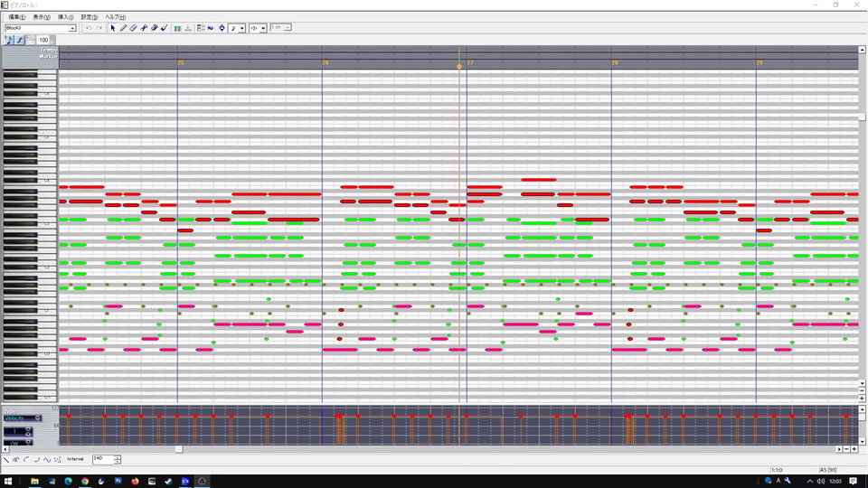The height and width of the screenshot is (488, 868).
Task: Open the 表示(V) menu
Action: pos(42,17)
